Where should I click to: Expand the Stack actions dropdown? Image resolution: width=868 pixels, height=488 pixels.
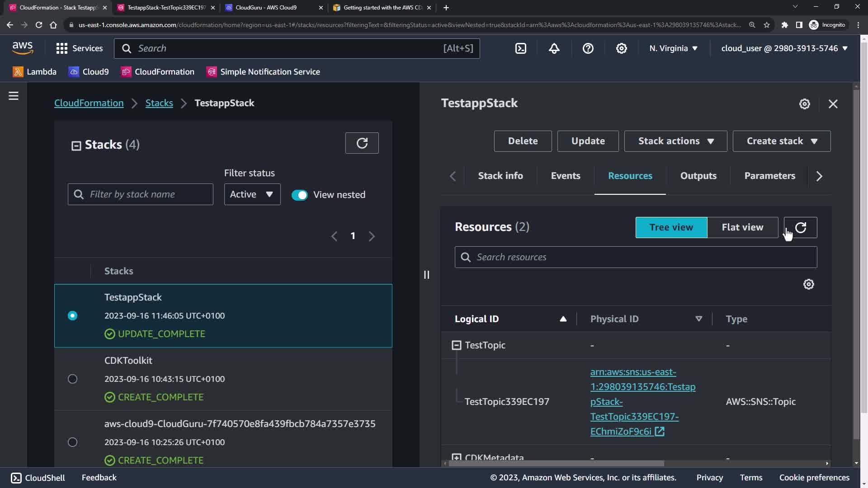tap(675, 141)
